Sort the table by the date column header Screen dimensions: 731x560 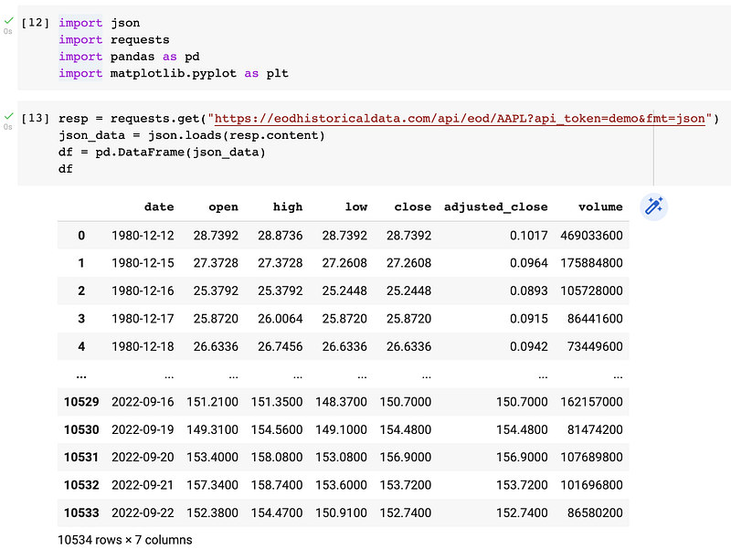[159, 206]
